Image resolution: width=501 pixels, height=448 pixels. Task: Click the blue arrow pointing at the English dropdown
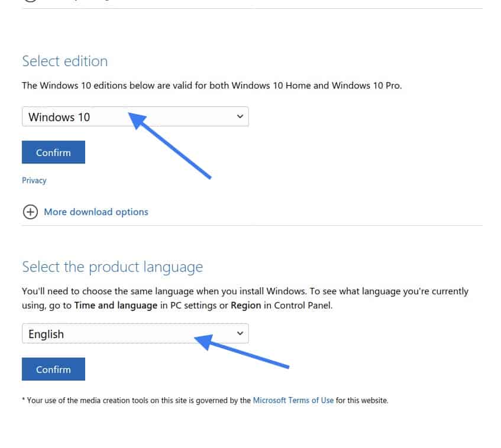click(x=241, y=351)
